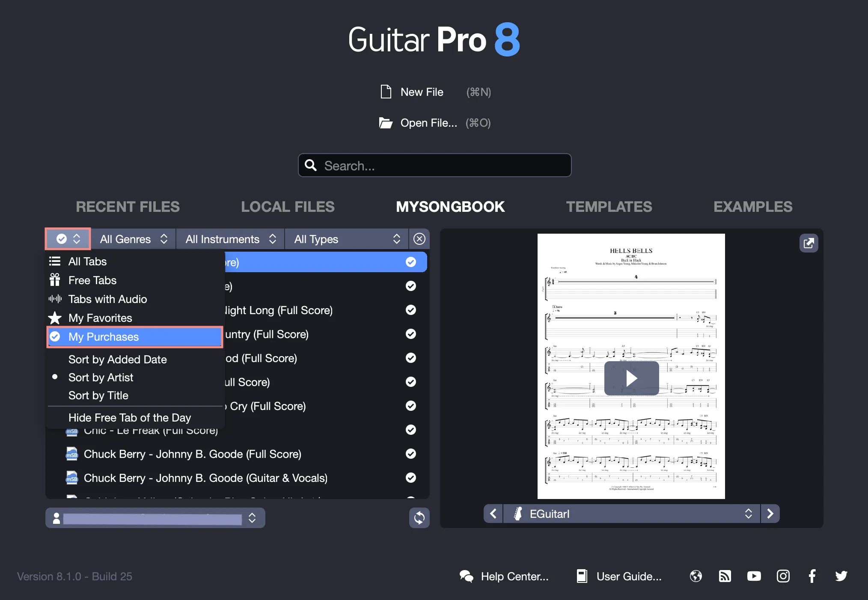The width and height of the screenshot is (868, 600).
Task: Click the electric guitar icon beside EGuitarI
Action: tap(518, 514)
